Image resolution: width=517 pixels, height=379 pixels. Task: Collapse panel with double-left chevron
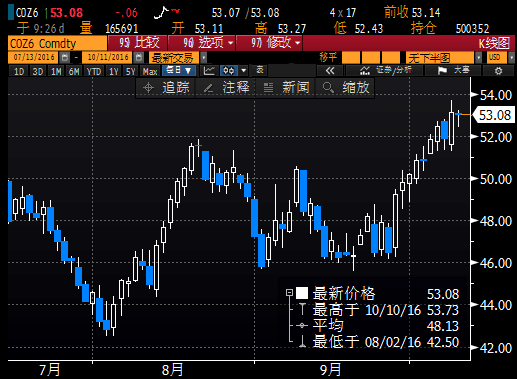click(x=330, y=71)
